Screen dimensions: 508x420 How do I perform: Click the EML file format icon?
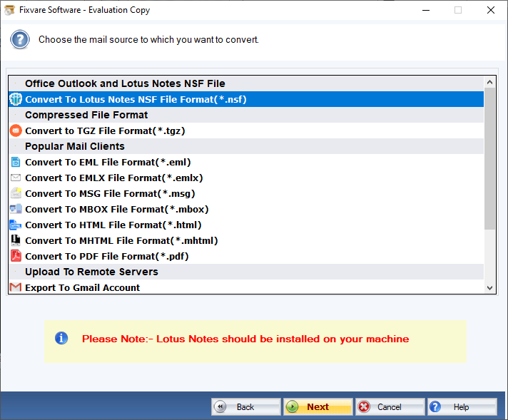coord(16,162)
